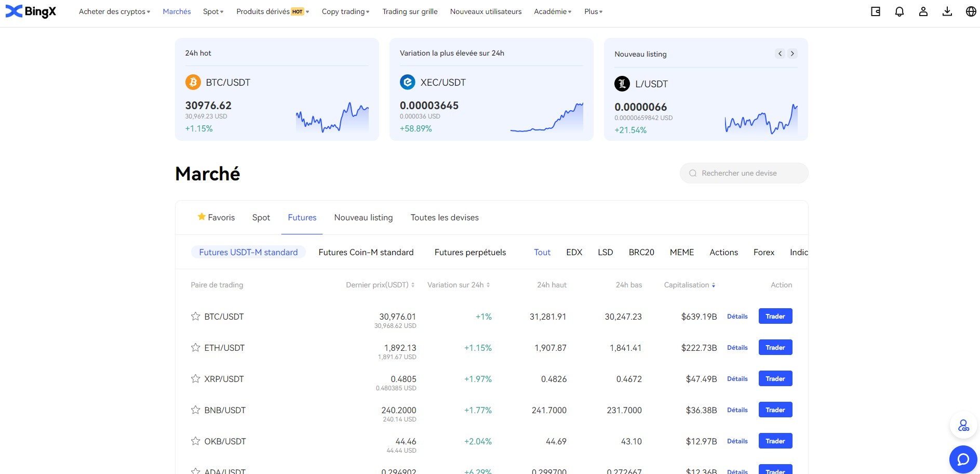Click the XEC coin icon
Viewport: 980px width, 474px height.
coord(408,82)
